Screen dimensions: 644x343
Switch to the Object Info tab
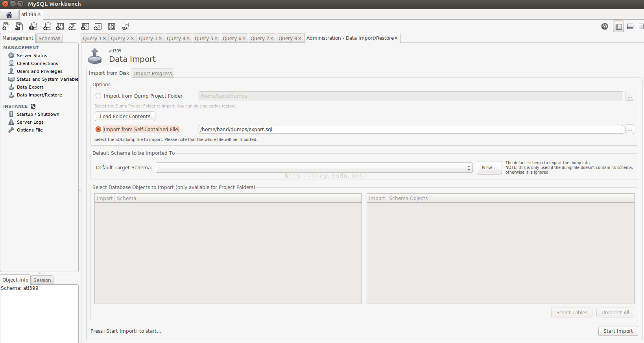coord(15,280)
